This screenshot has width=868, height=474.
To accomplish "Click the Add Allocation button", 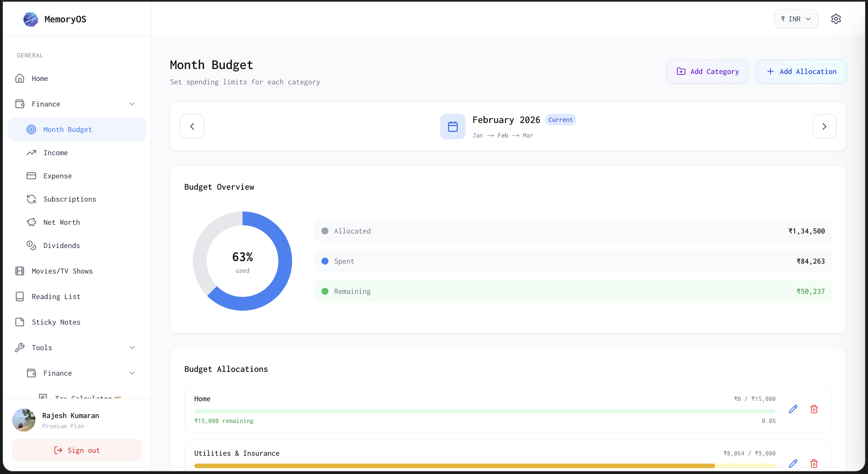I will 801,71.
